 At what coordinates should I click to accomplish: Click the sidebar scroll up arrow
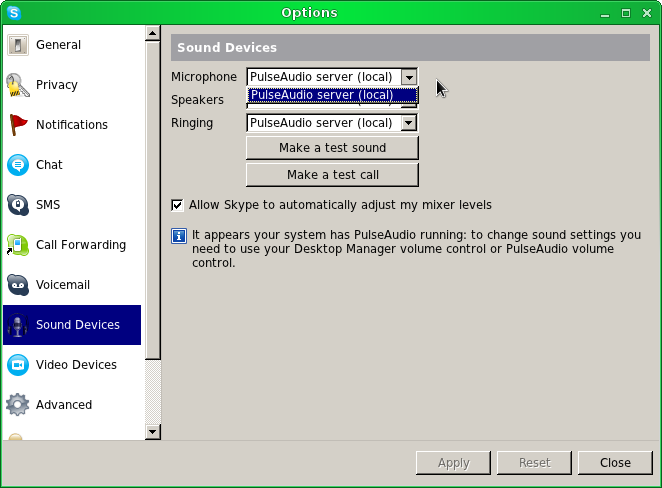(152, 33)
